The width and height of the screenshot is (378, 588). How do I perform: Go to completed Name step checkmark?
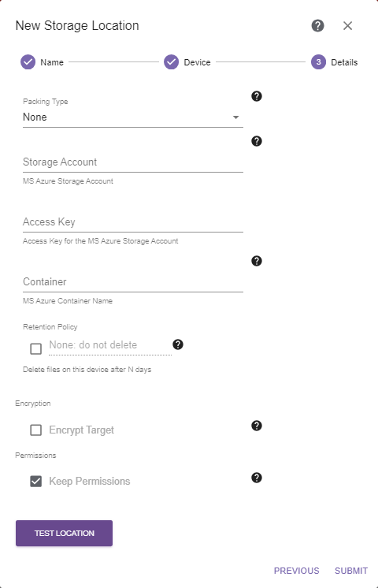(28, 62)
